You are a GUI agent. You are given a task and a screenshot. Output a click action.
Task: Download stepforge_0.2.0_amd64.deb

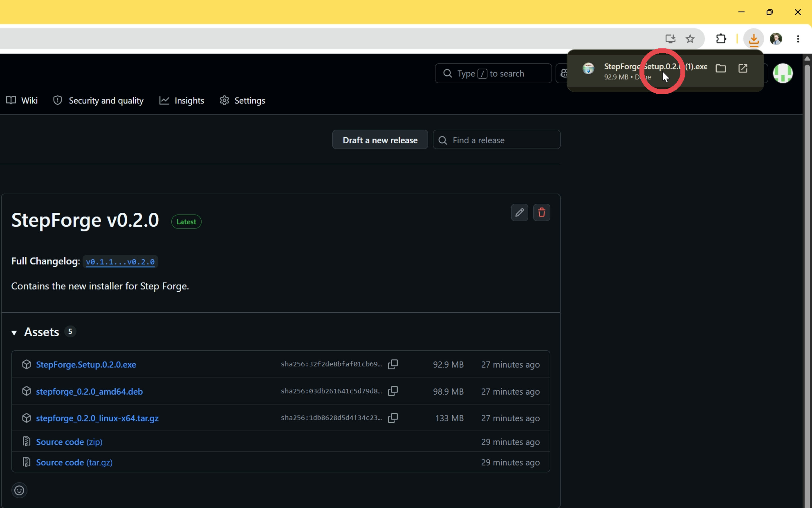click(x=89, y=391)
